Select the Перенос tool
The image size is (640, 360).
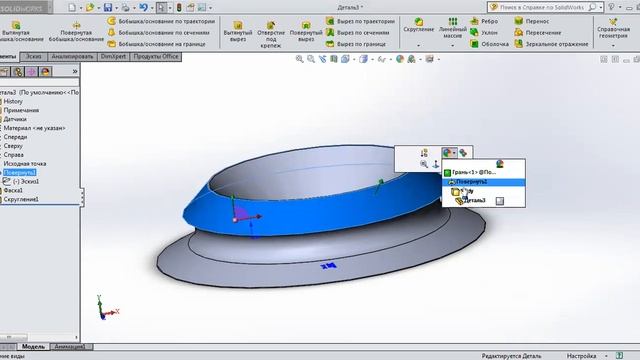click(531, 21)
